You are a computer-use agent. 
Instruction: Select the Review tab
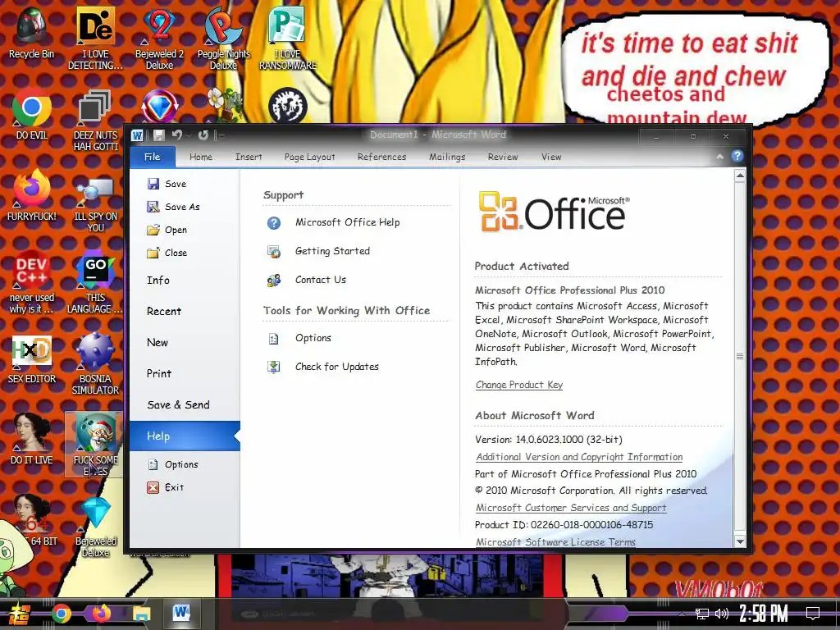(503, 157)
